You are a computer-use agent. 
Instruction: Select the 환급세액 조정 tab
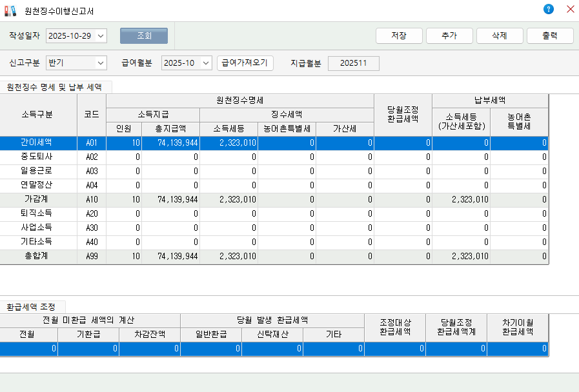(x=32, y=307)
